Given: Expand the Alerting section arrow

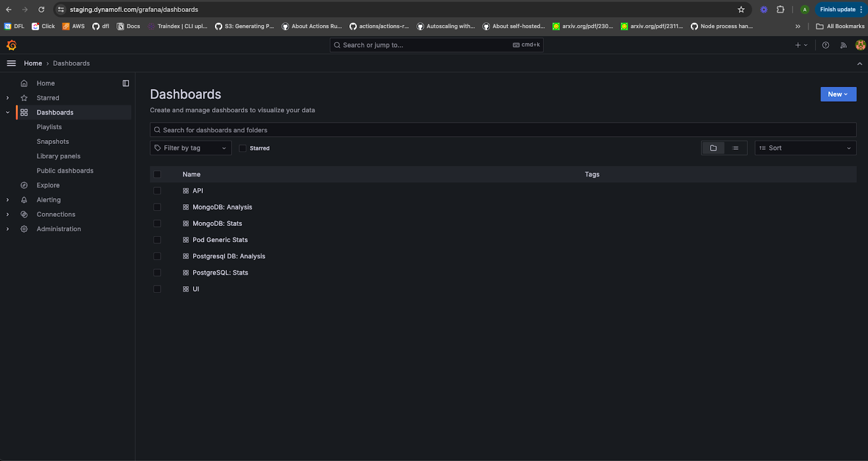Looking at the screenshot, I should [x=8, y=200].
